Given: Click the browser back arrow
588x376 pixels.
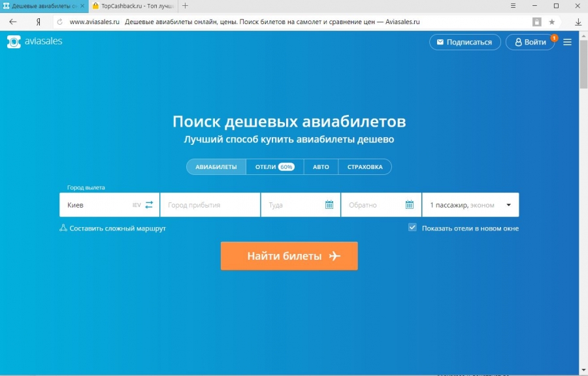Looking at the screenshot, I should pos(13,22).
